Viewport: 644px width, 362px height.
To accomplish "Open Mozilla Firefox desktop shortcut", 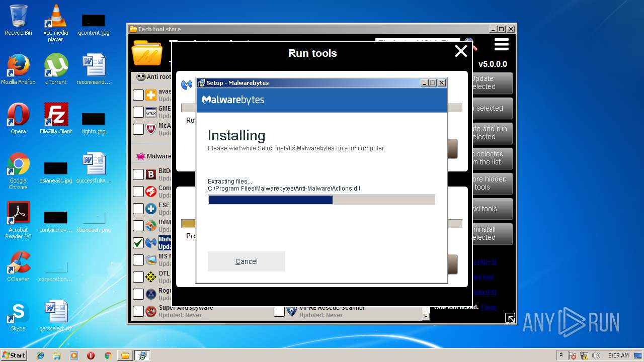I will coord(18,69).
